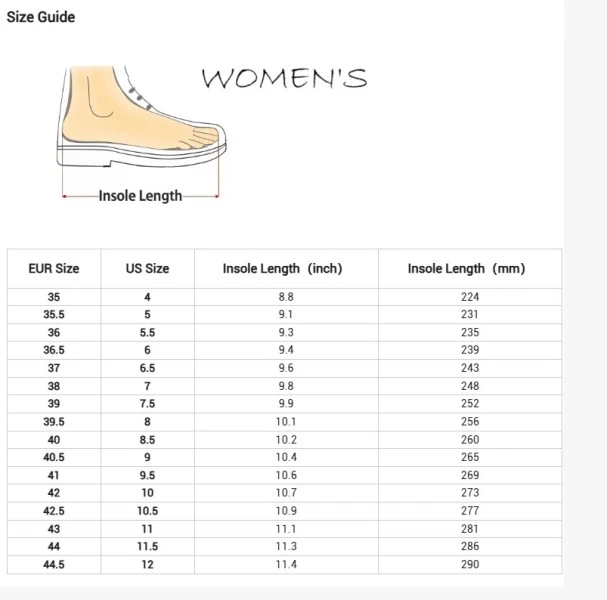Select the EUR size 35 cell
The width and height of the screenshot is (607, 600).
(x=54, y=297)
